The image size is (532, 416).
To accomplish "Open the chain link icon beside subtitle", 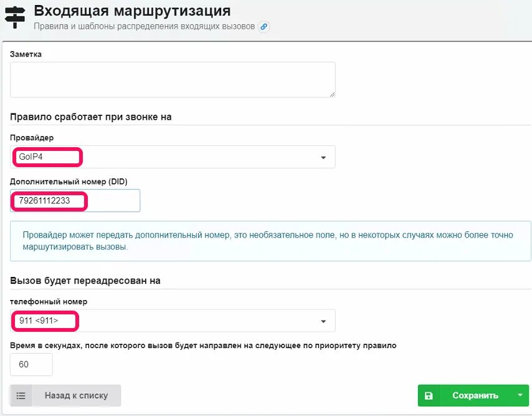I will tap(264, 26).
